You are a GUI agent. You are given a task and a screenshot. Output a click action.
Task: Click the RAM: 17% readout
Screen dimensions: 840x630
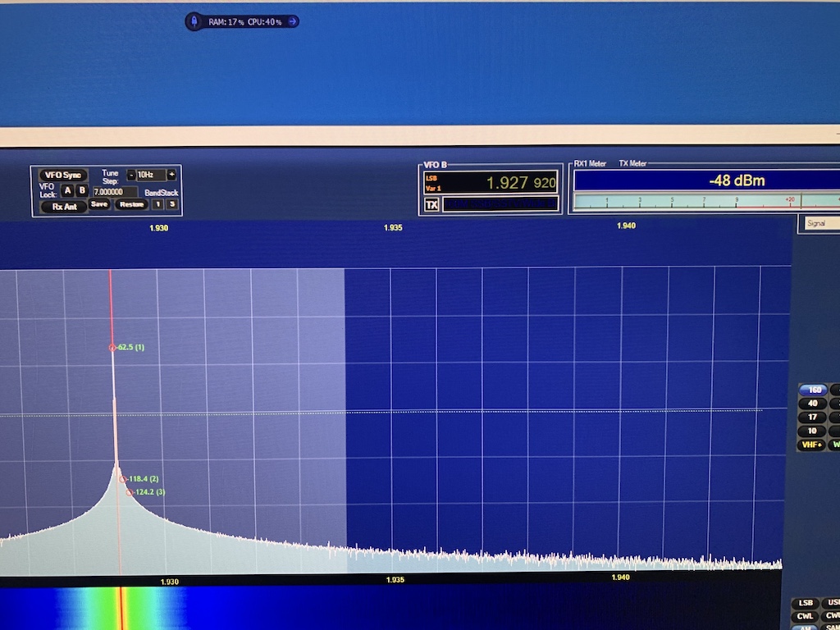pos(226,22)
